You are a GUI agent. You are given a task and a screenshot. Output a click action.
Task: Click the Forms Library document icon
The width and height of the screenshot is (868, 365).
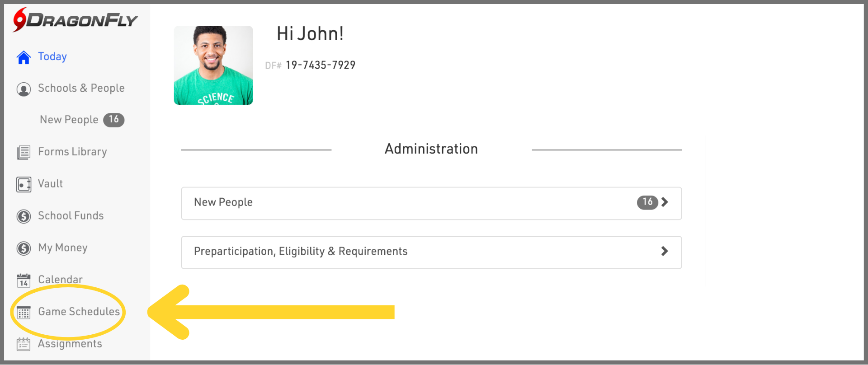(24, 153)
